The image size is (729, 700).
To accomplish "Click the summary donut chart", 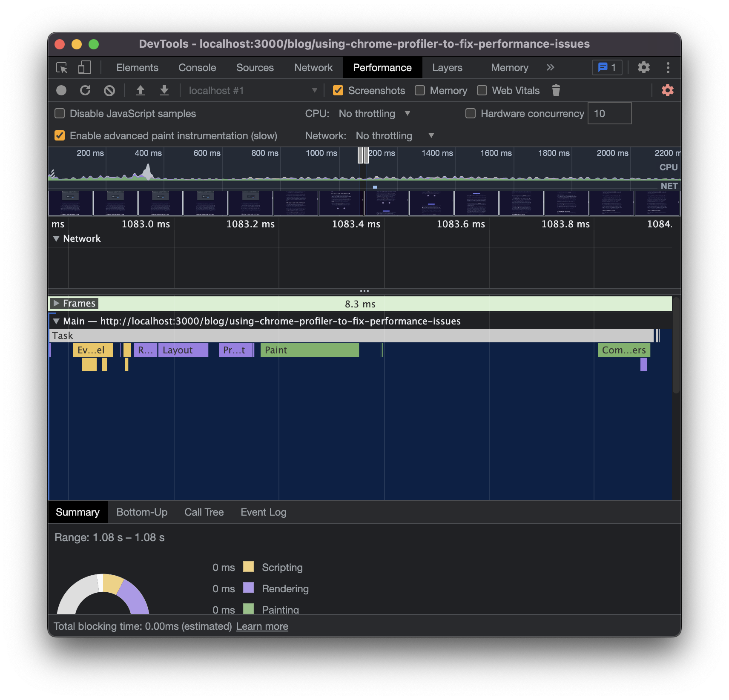I will point(103,594).
